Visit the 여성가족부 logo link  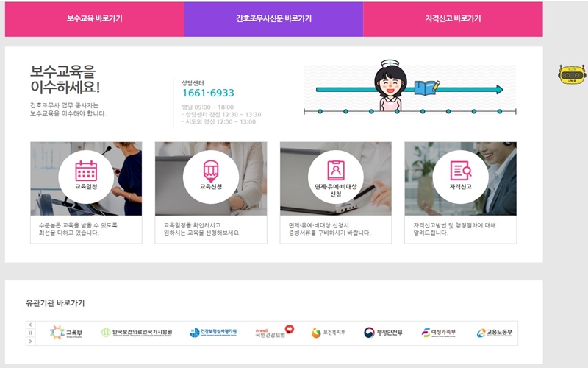click(438, 333)
